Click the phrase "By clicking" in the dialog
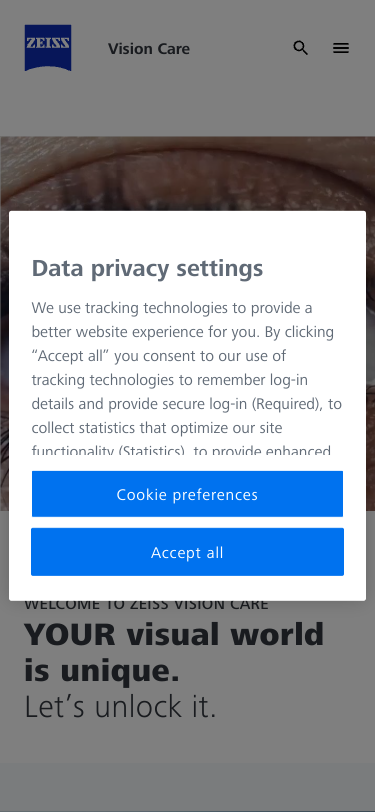The height and width of the screenshot is (812, 375). (299, 332)
